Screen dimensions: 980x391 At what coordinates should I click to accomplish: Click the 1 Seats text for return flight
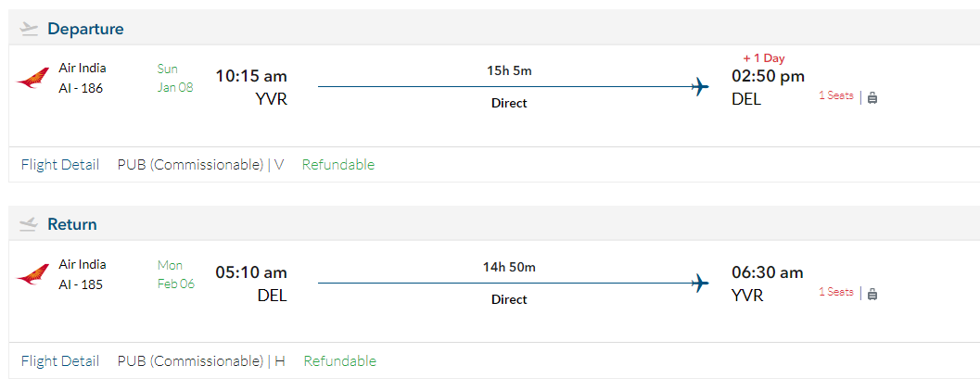[835, 292]
